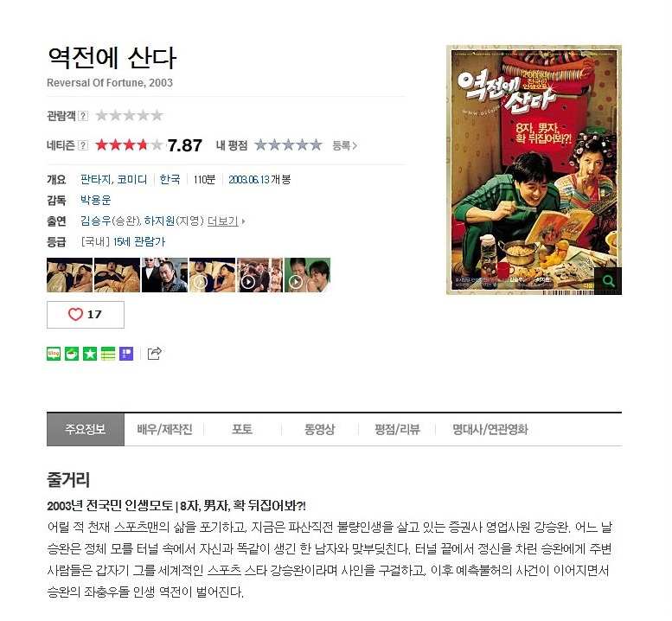Image resolution: width=672 pixels, height=621 pixels.
Task: Click the purple P share icon
Action: (x=126, y=354)
